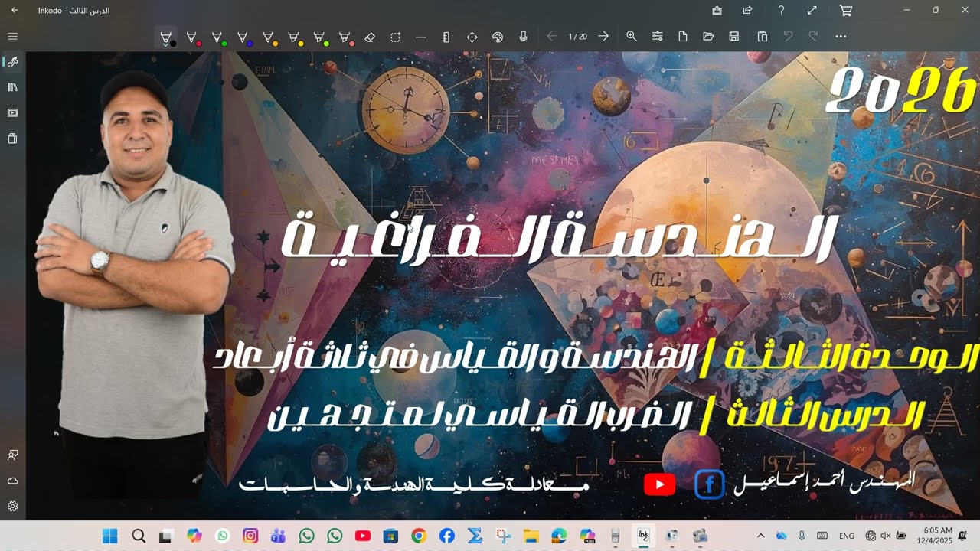Viewport: 980px width, 551px height.
Task: Open the shopping cart store
Action: pyautogui.click(x=846, y=10)
